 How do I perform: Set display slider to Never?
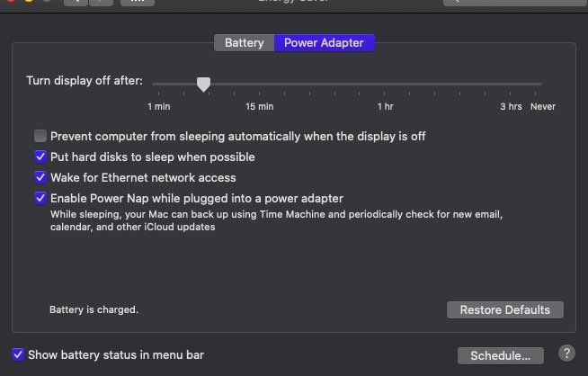536,85
